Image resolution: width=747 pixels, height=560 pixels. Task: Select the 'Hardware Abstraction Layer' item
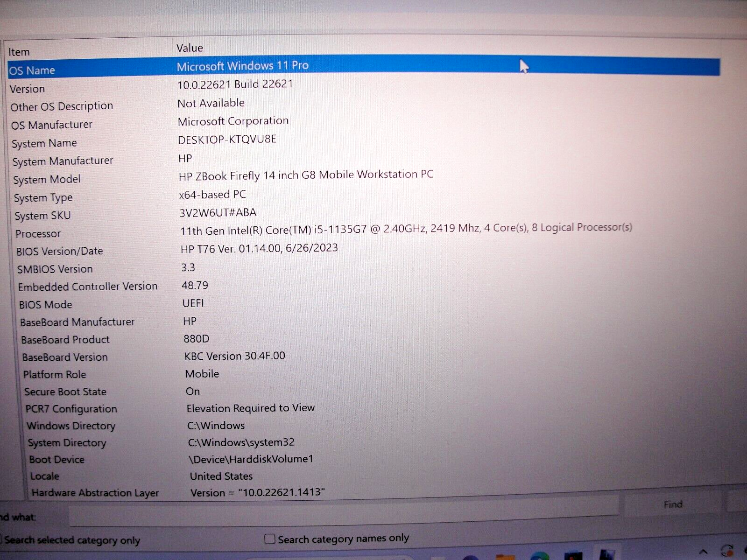pyautogui.click(x=95, y=493)
